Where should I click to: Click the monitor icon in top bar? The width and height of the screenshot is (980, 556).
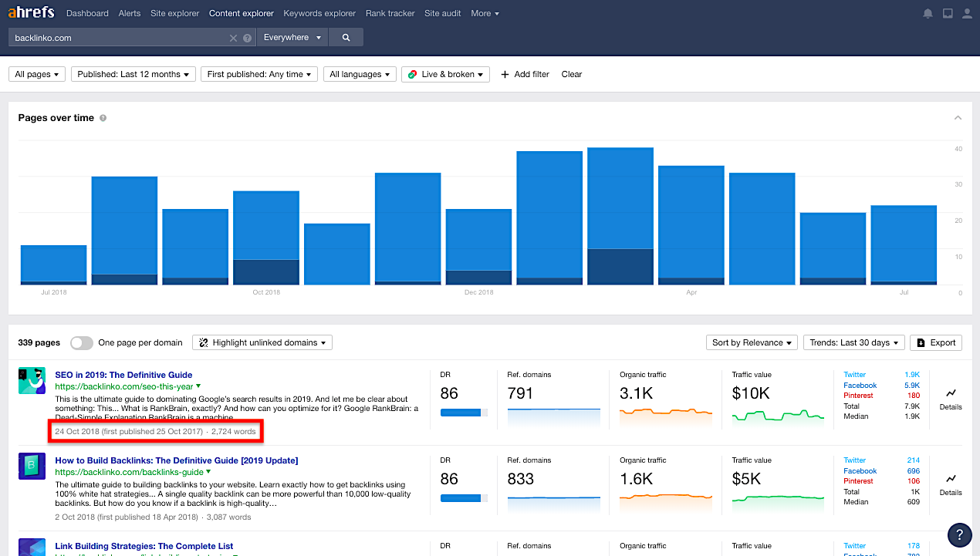948,13
